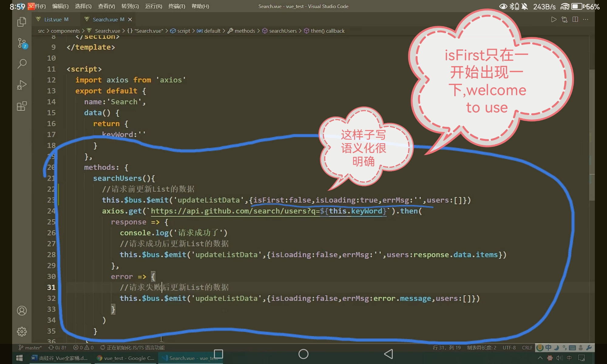
Task: Open the editor More Actions ellipsis
Action: 586,19
